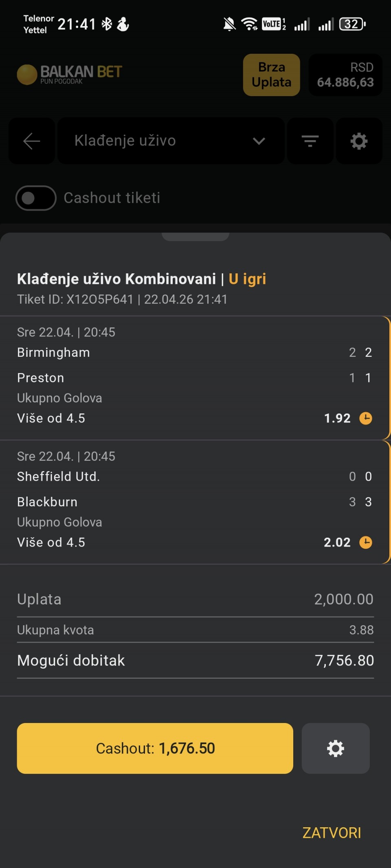This screenshot has width=391, height=868.
Task: Expand the Klađenje uživo dropdown
Action: click(x=171, y=141)
